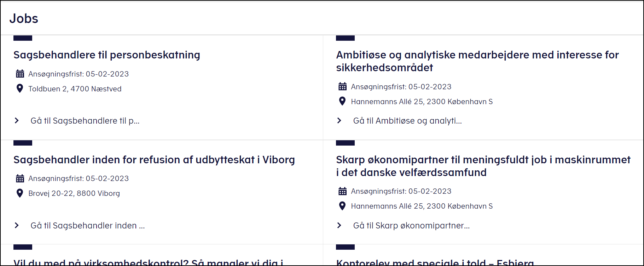The image size is (644, 266).
Task: Click map pin beside Toldbuen 2, Næstved
Action: (x=20, y=88)
